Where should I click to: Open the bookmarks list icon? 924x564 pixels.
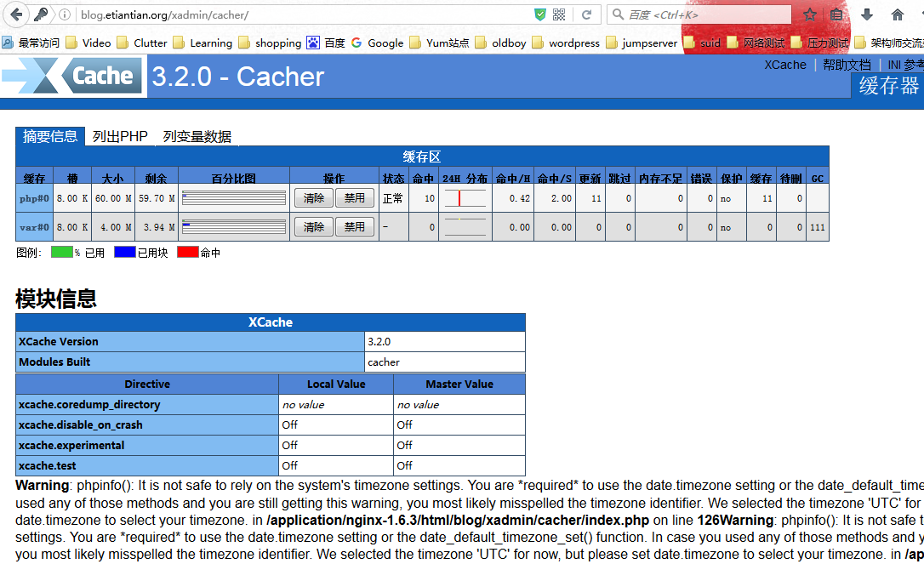[836, 14]
